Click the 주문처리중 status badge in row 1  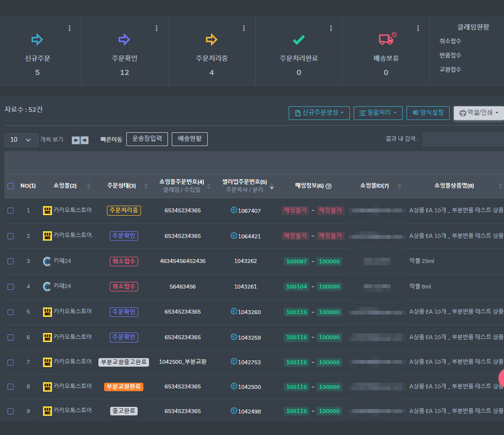click(124, 210)
